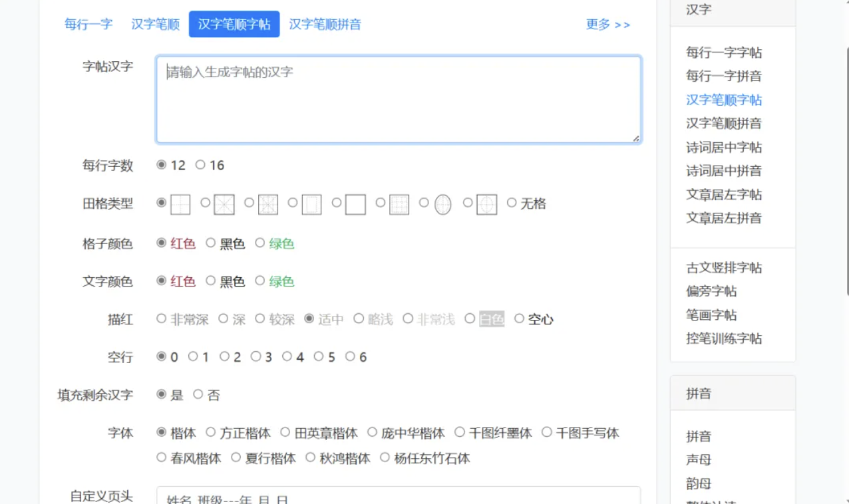Select the oval 圆格 grid icon
This screenshot has height=504, width=849.
pos(441,204)
